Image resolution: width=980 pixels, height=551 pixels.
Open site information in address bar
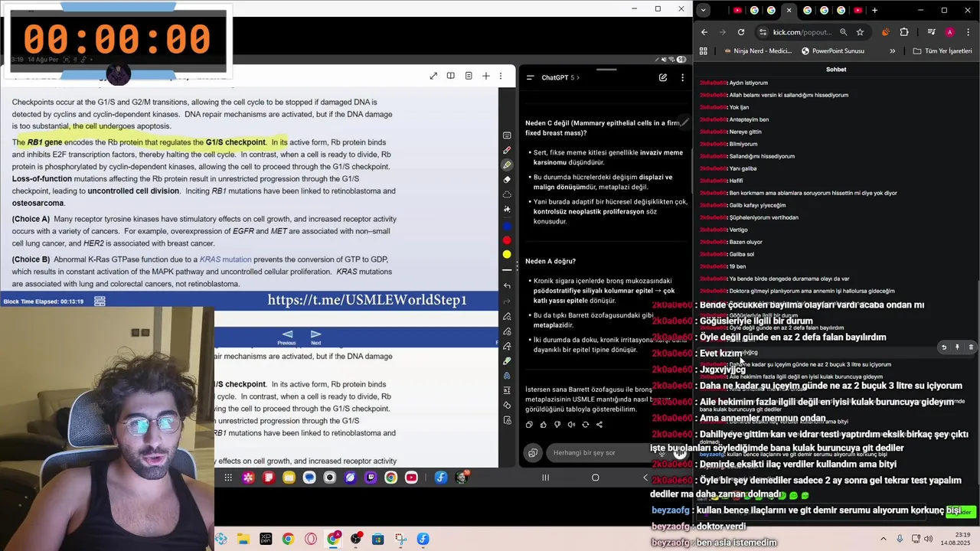[763, 32]
